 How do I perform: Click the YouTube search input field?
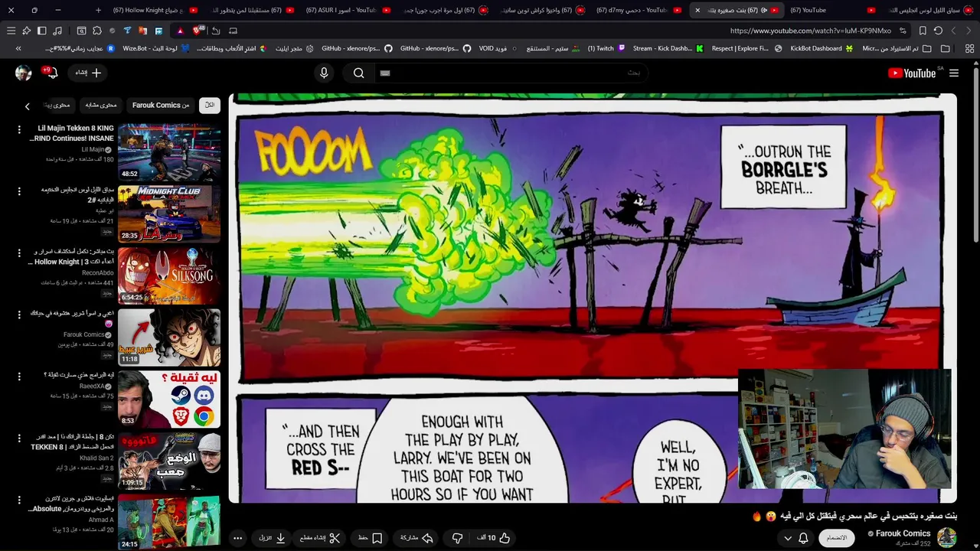pos(513,73)
